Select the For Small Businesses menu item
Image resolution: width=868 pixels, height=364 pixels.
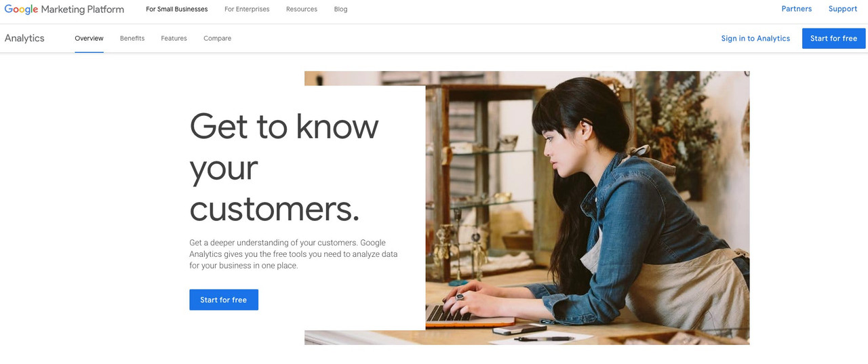177,9
